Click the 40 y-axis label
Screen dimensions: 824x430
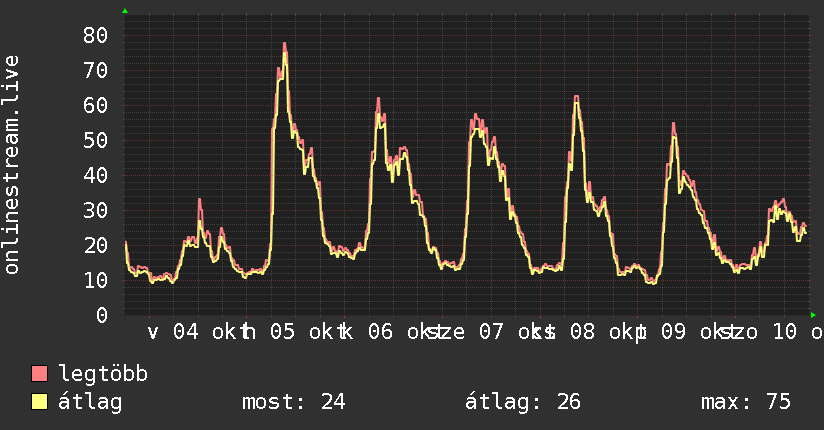[x=95, y=176]
